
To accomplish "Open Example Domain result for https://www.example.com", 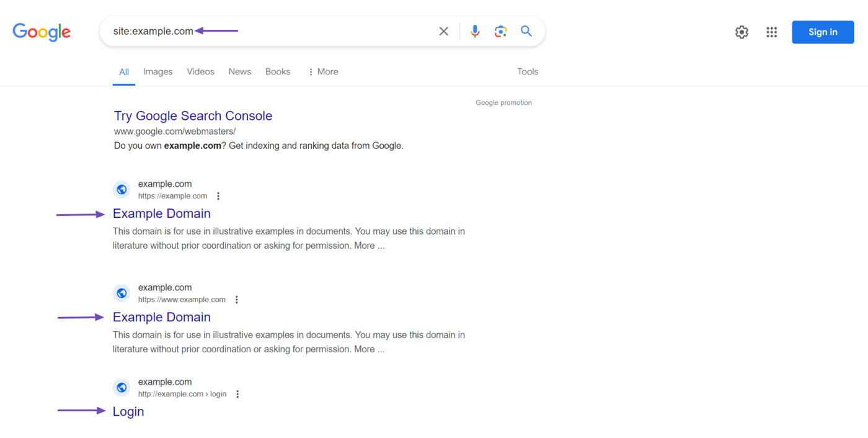I will click(162, 317).
